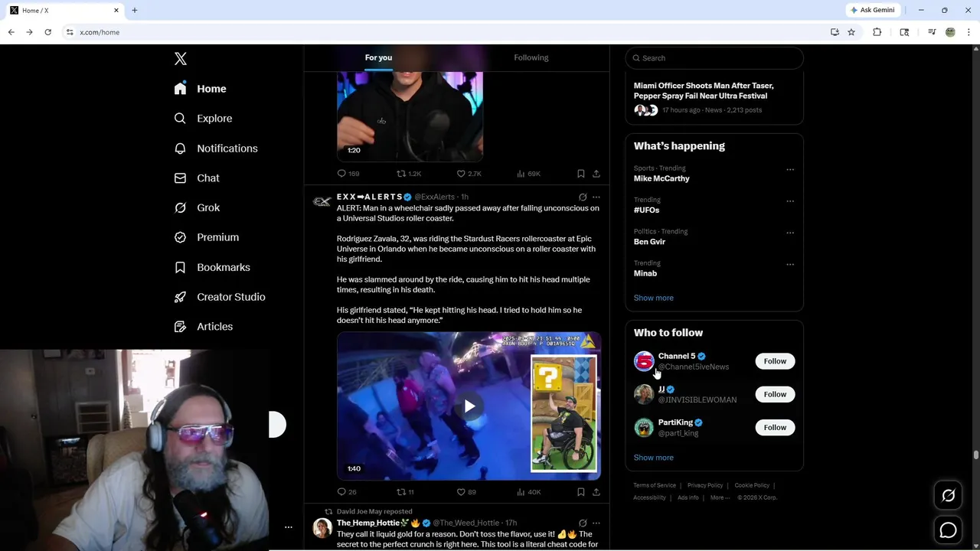Open the 1:20 video thumbnail
The height and width of the screenshot is (551, 980).
[410, 116]
